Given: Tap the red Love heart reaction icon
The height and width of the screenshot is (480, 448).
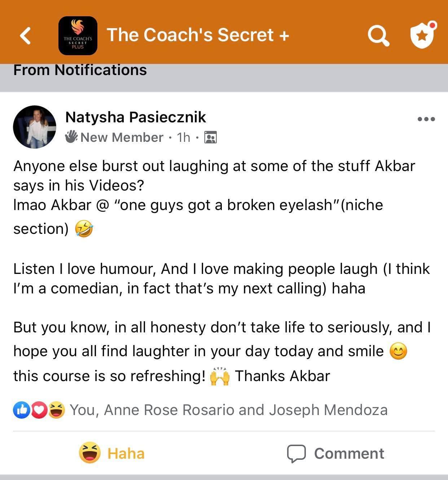Looking at the screenshot, I should pos(39,410).
